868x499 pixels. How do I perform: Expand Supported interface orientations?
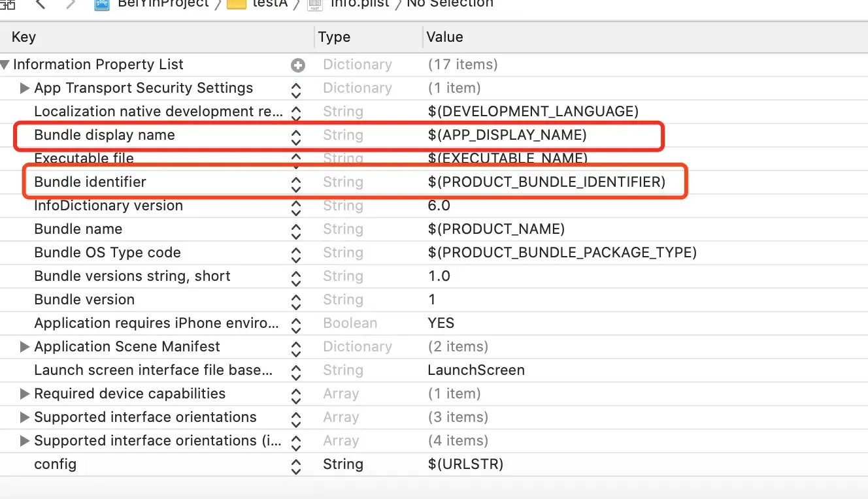tap(24, 417)
